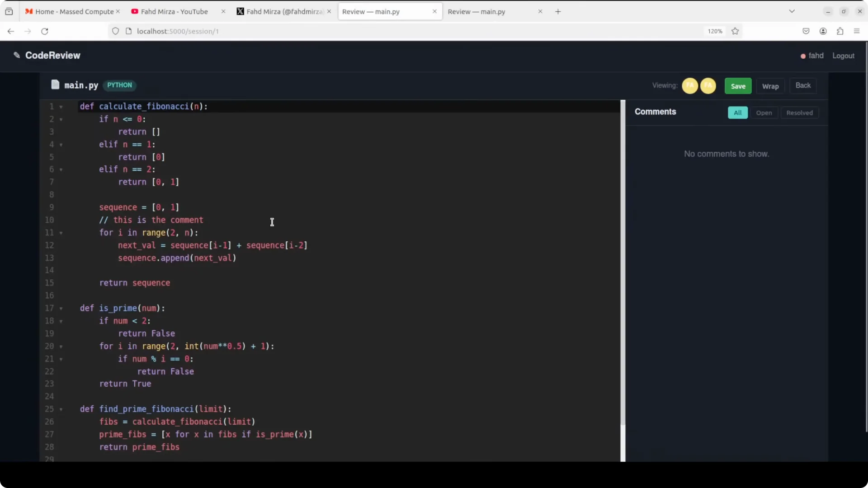Click the 120% zoom level indicator

point(715,31)
